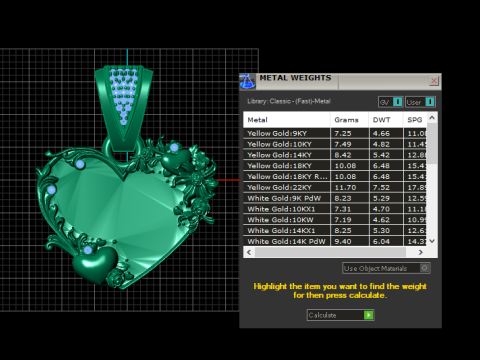
Task: Close the Metal Weights panel
Action: (434, 81)
